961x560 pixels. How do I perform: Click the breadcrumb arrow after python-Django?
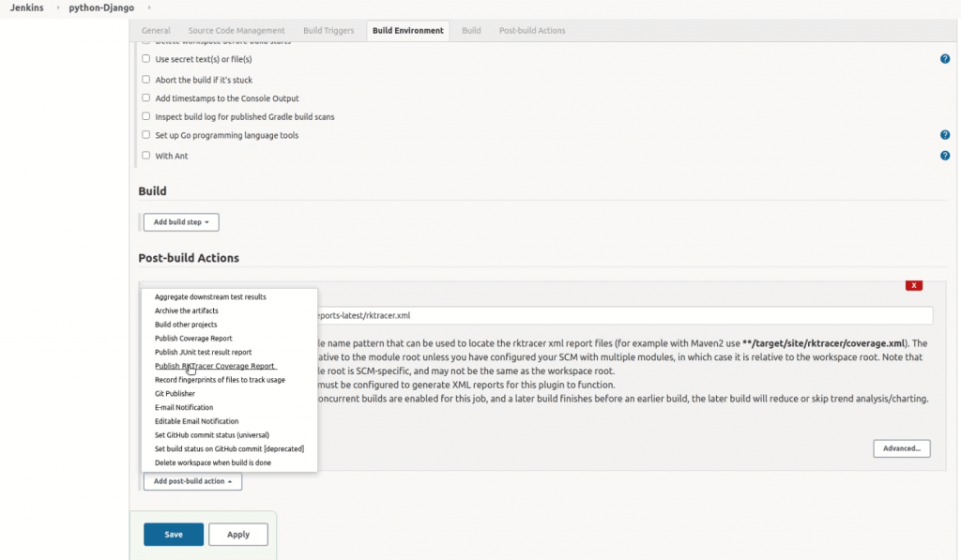point(149,8)
